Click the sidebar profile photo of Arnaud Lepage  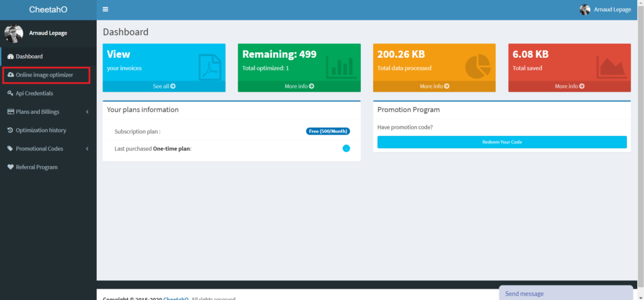14,33
